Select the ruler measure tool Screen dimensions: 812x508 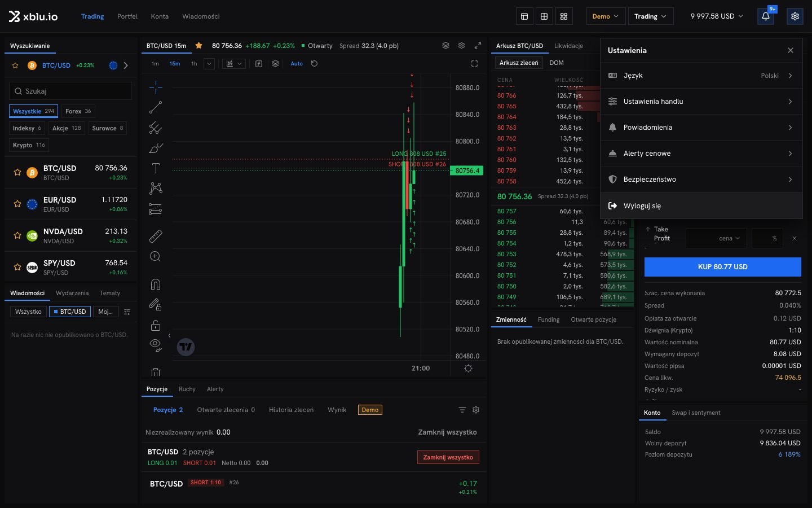point(156,236)
